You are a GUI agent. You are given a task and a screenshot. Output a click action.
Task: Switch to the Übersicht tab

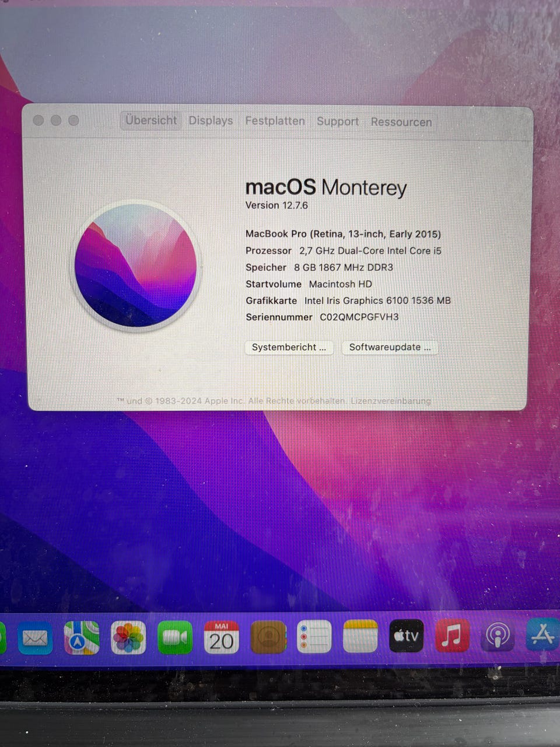pyautogui.click(x=151, y=120)
